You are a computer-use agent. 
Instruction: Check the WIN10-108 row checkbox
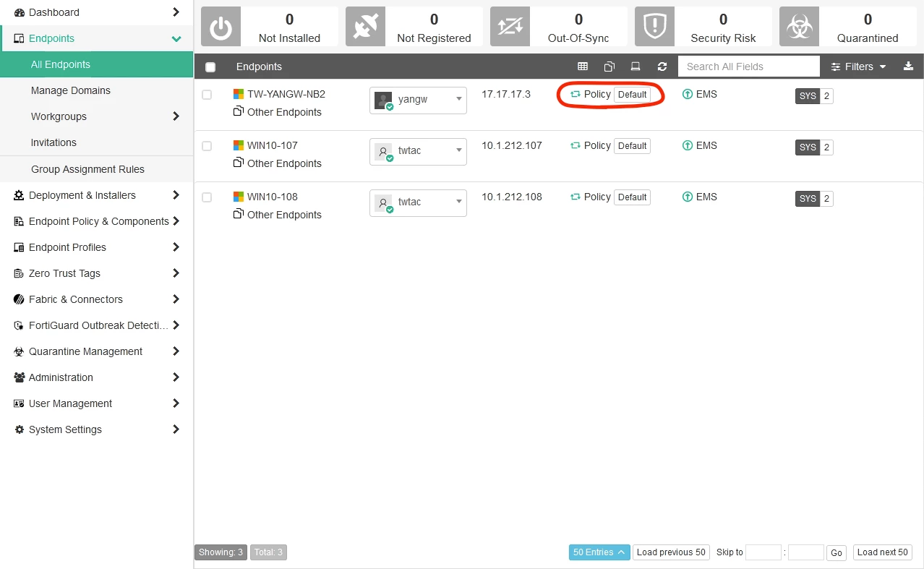point(207,197)
